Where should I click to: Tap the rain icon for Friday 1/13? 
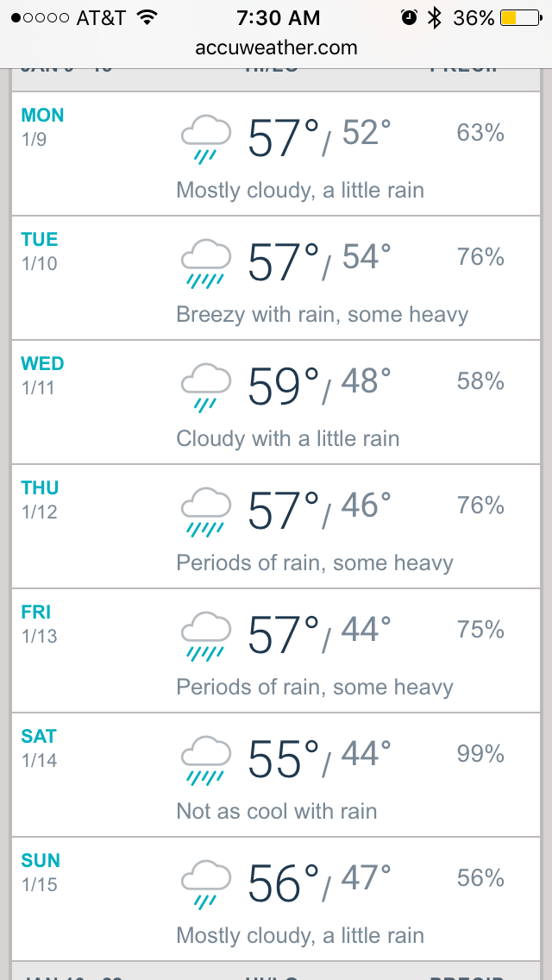pos(206,636)
